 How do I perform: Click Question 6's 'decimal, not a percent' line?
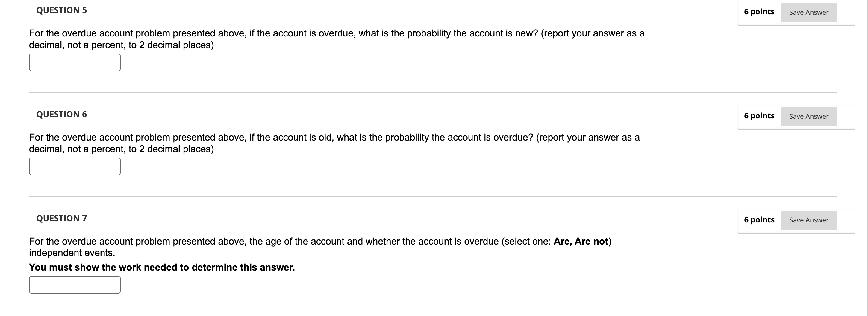(121, 149)
